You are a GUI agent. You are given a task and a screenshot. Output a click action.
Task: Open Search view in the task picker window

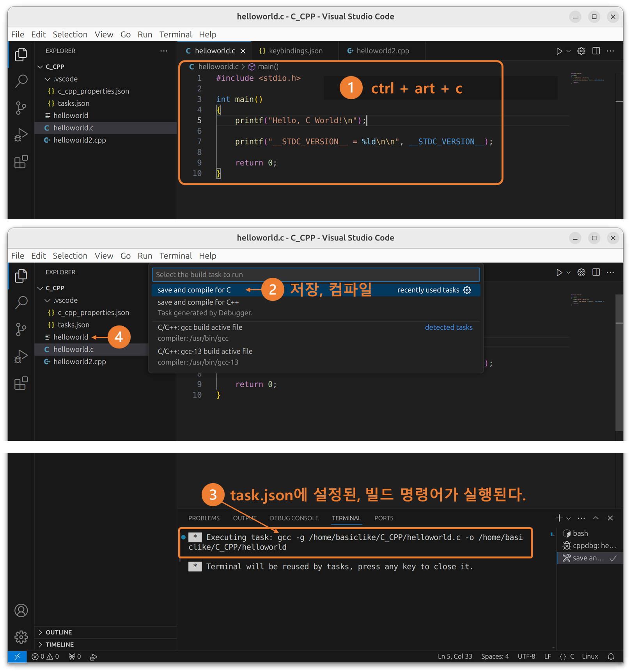coord(21,302)
